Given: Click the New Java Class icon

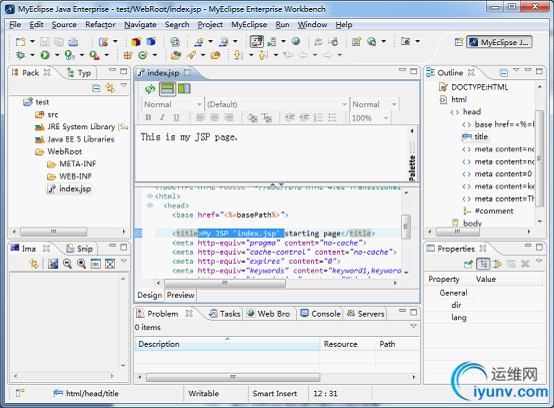Looking at the screenshot, I should click(x=143, y=55).
